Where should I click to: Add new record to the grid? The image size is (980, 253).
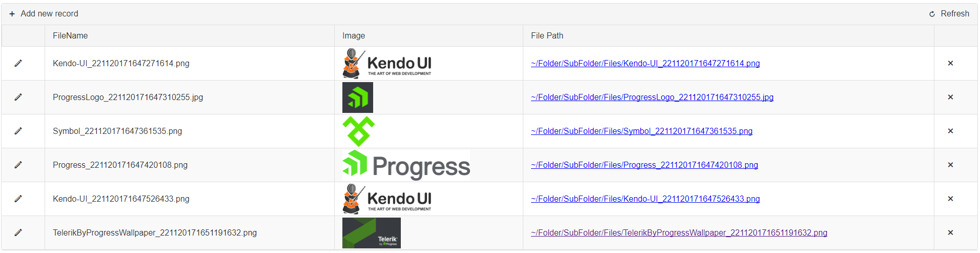pos(44,14)
